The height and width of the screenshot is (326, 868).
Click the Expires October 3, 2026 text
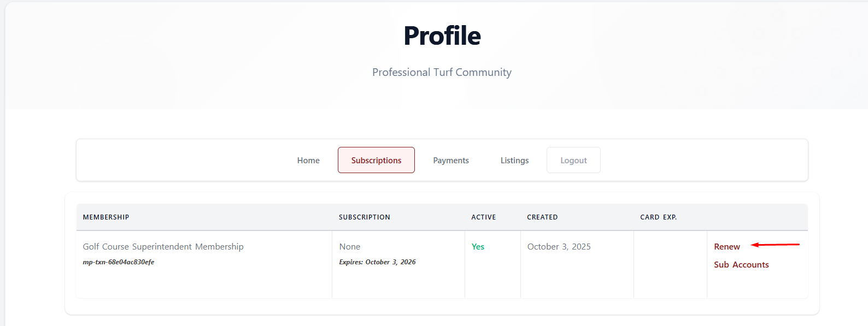pyautogui.click(x=377, y=262)
